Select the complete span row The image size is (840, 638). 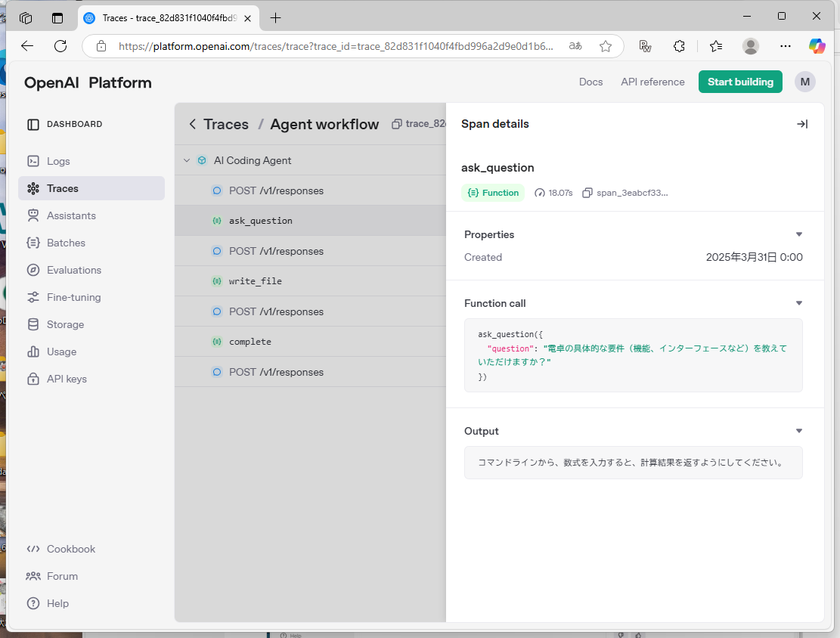pos(310,342)
